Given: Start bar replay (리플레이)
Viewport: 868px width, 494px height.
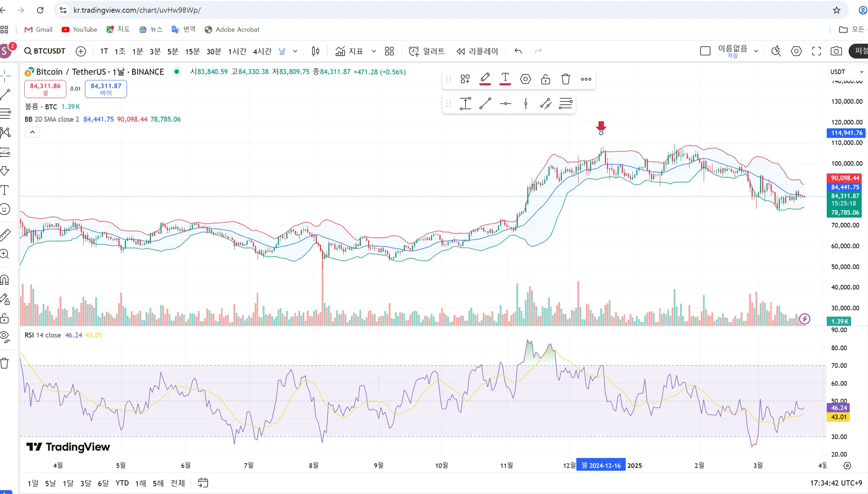Looking at the screenshot, I should pos(477,51).
